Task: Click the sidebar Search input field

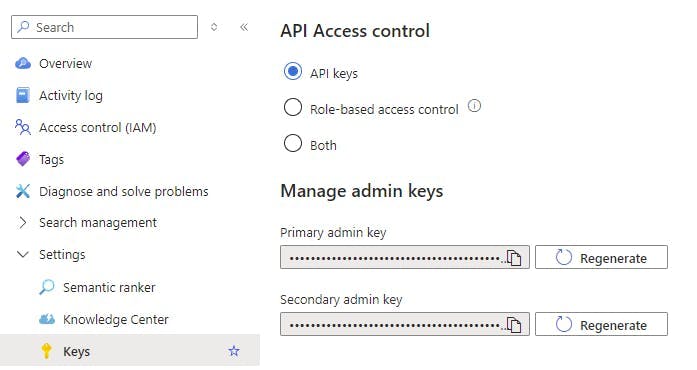Action: [x=104, y=27]
